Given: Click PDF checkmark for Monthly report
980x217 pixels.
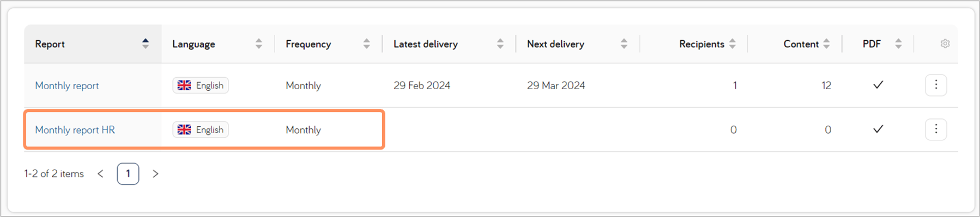Looking at the screenshot, I should (x=878, y=85).
